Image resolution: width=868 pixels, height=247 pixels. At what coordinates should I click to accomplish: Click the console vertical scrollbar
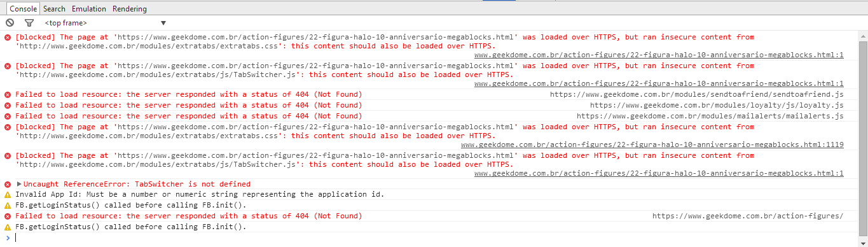pos(863,139)
